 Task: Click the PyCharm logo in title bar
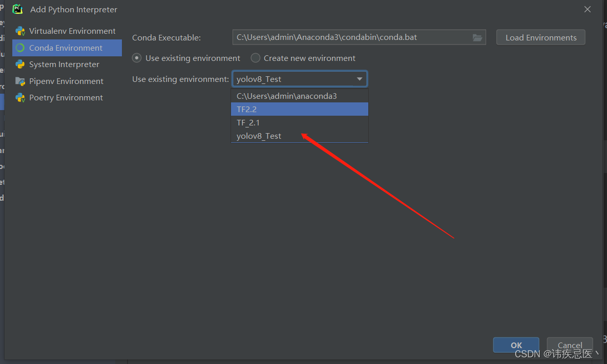(x=17, y=9)
